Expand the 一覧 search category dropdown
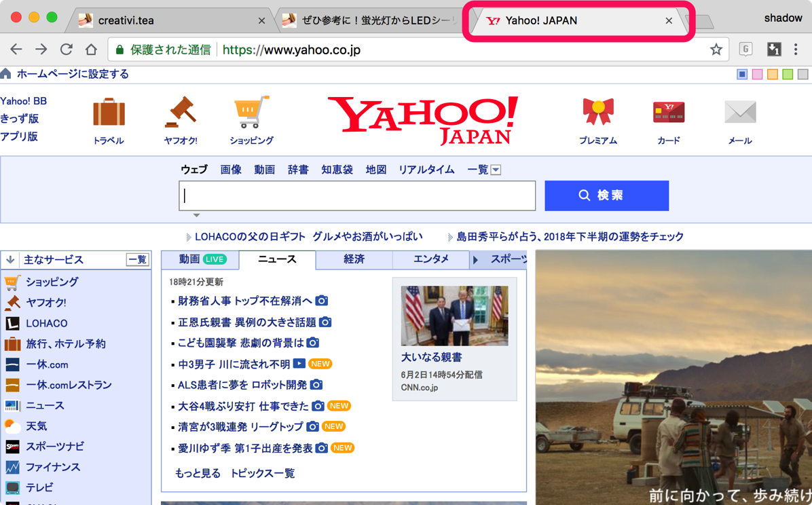Viewport: 812px width, 505px height. (x=496, y=170)
